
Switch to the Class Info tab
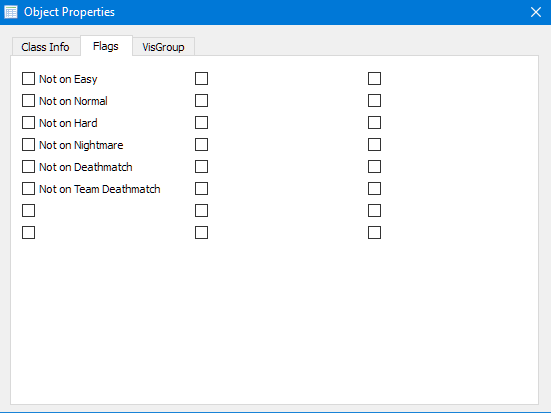[x=45, y=47]
